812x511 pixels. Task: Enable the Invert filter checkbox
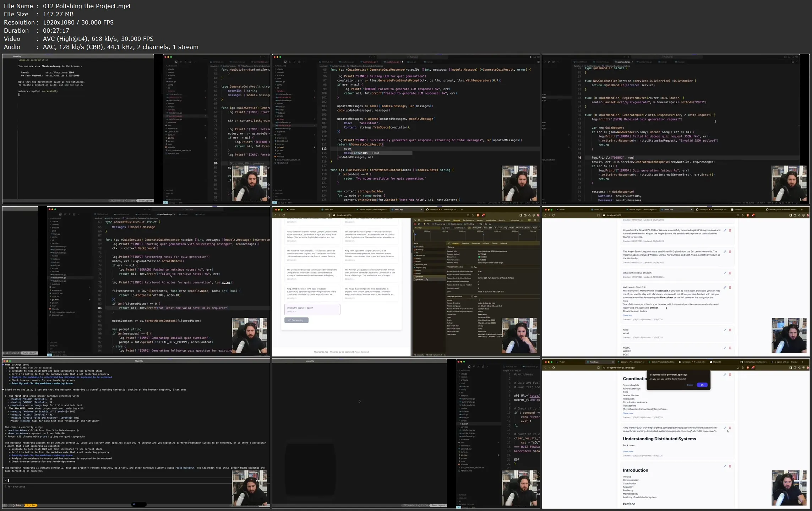443,228
